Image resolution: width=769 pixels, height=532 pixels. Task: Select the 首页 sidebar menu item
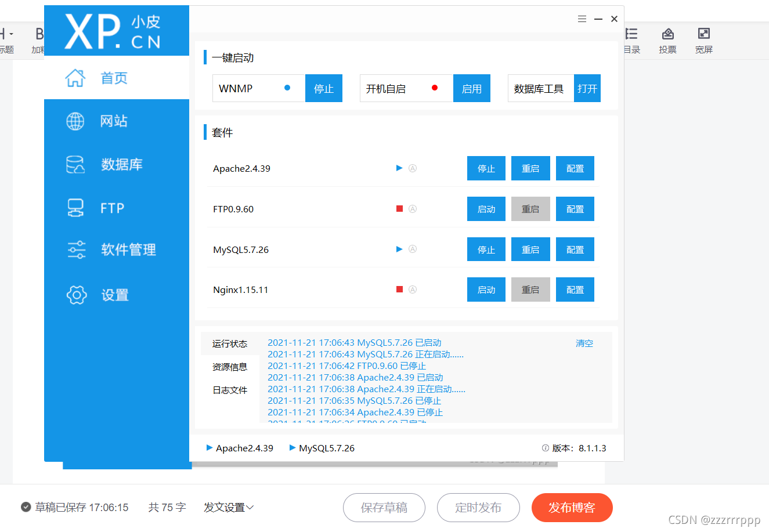[x=117, y=78]
